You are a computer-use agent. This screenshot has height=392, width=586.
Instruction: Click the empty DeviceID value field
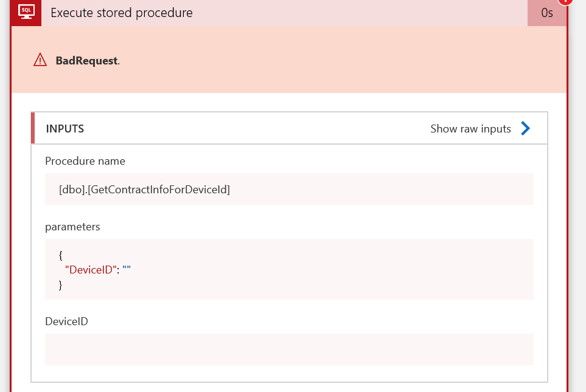coord(289,349)
